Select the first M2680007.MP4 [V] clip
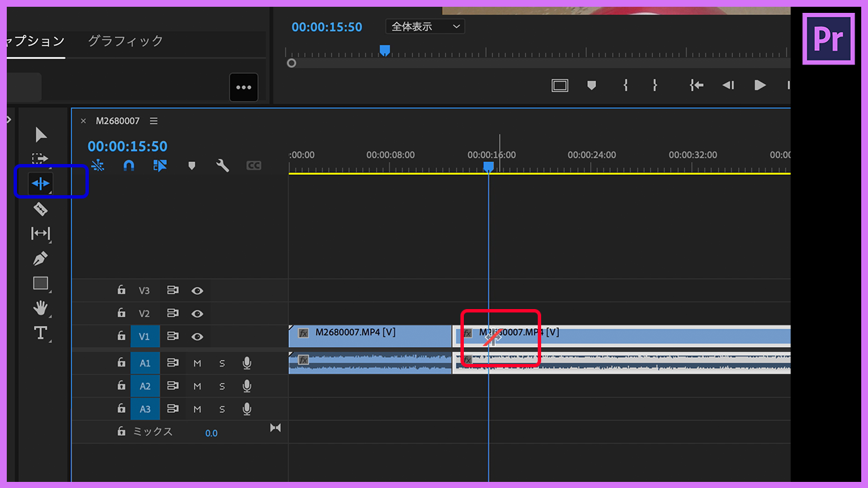The height and width of the screenshot is (488, 868). [370, 337]
